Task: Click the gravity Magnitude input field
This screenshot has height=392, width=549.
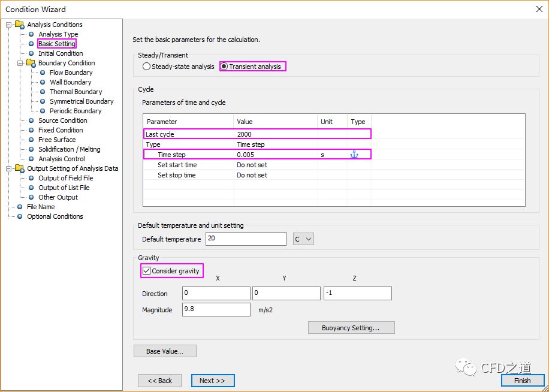Action: pyautogui.click(x=216, y=309)
